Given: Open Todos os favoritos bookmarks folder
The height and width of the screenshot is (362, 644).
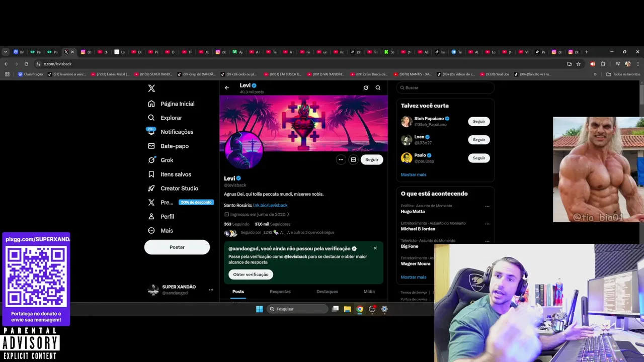Looking at the screenshot, I should tap(623, 74).
